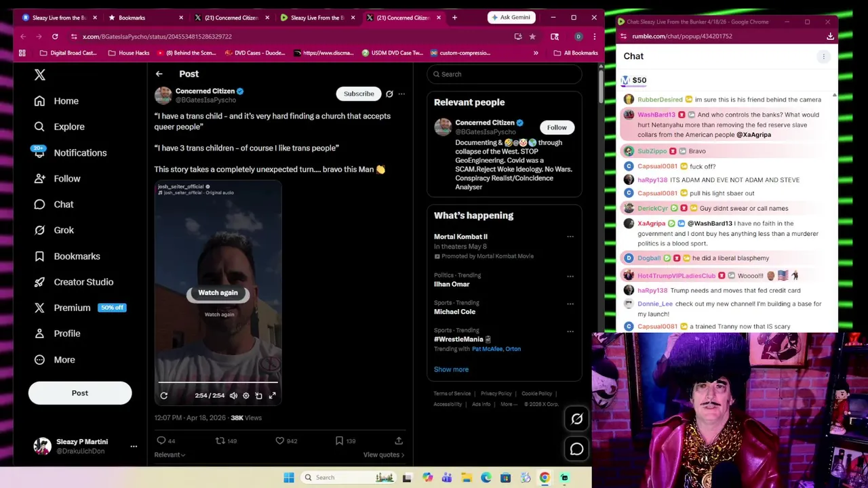This screenshot has width=868, height=488.
Task: Open Rumble chat options menu dots
Action: pyautogui.click(x=823, y=57)
